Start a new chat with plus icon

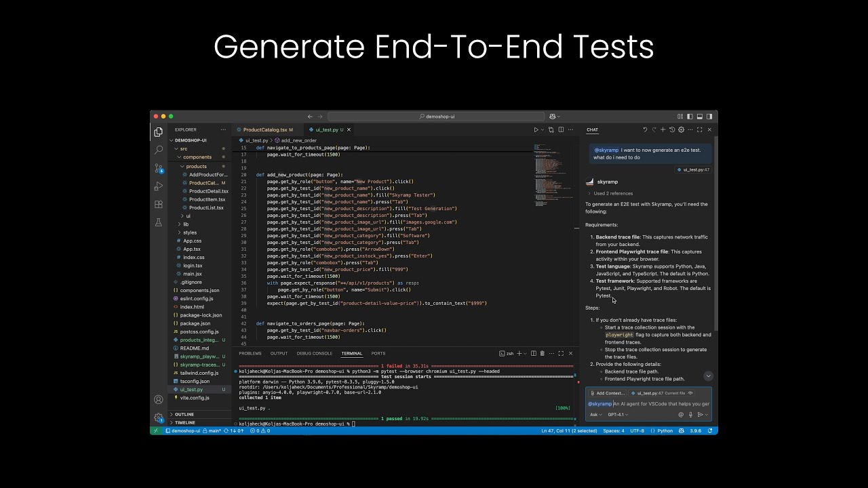pyautogui.click(x=663, y=129)
